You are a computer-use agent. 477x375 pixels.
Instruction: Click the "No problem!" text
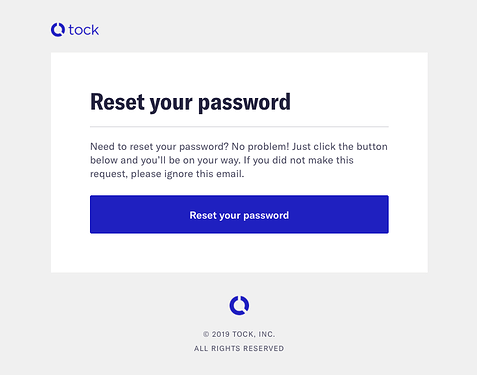point(261,147)
